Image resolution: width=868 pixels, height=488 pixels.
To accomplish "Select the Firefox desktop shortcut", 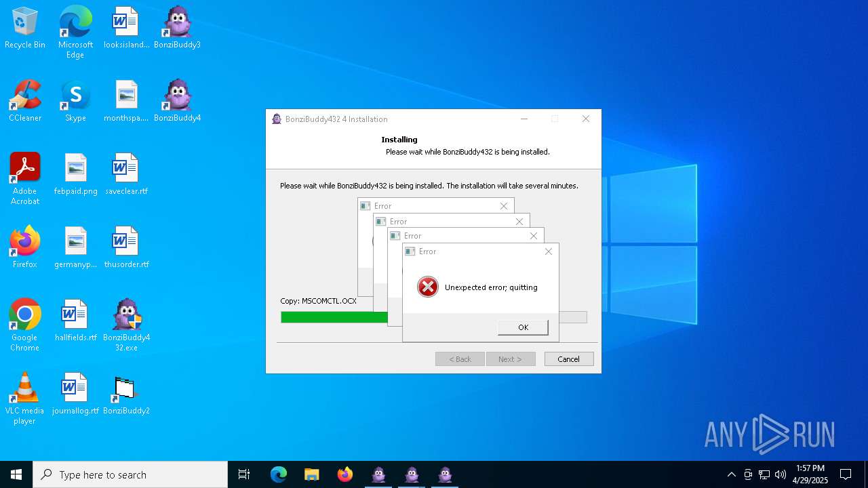I will [25, 248].
